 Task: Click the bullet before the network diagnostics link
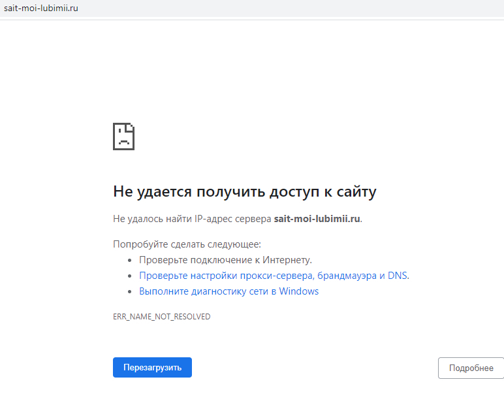pos(130,291)
